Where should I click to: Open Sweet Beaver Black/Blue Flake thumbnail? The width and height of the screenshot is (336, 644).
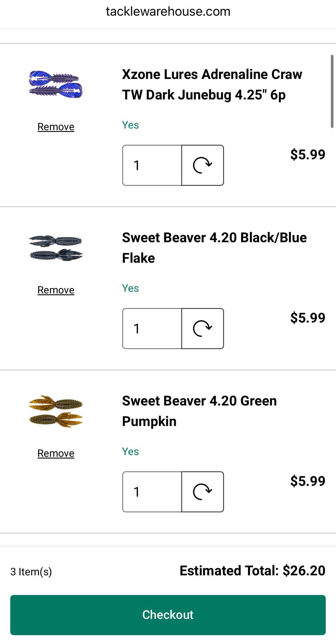pos(56,248)
